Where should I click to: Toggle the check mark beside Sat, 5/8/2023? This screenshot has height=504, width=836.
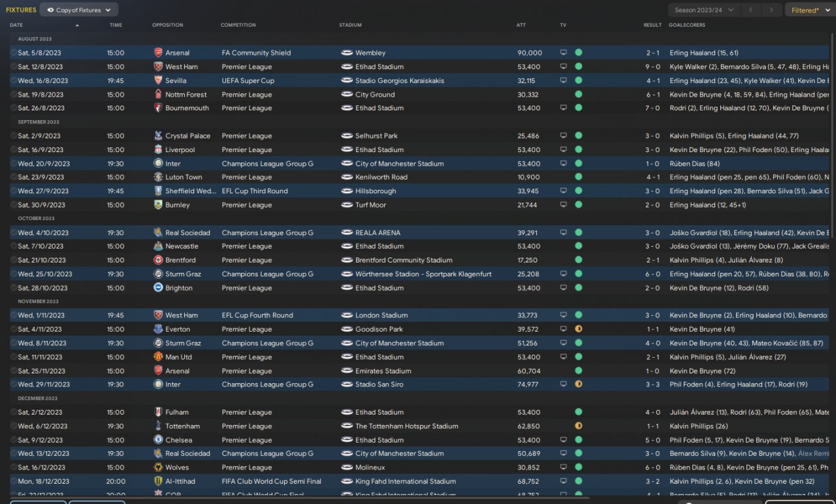[14, 53]
